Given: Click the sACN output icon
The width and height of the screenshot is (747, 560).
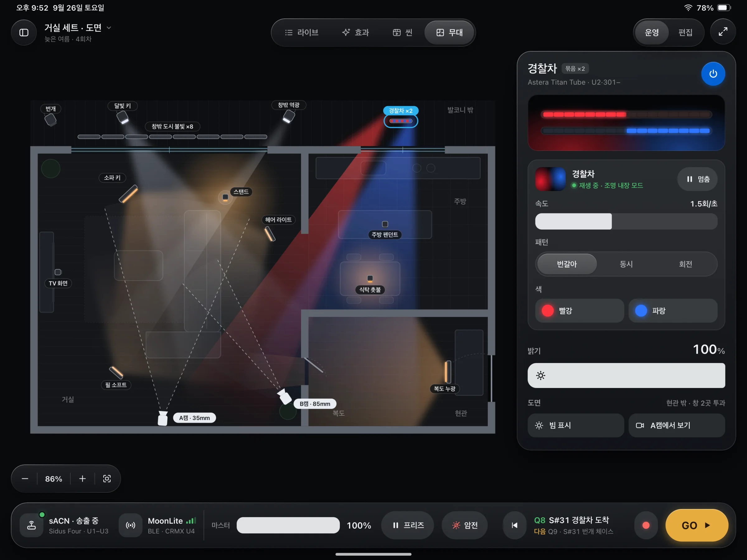Looking at the screenshot, I should (x=31, y=525).
